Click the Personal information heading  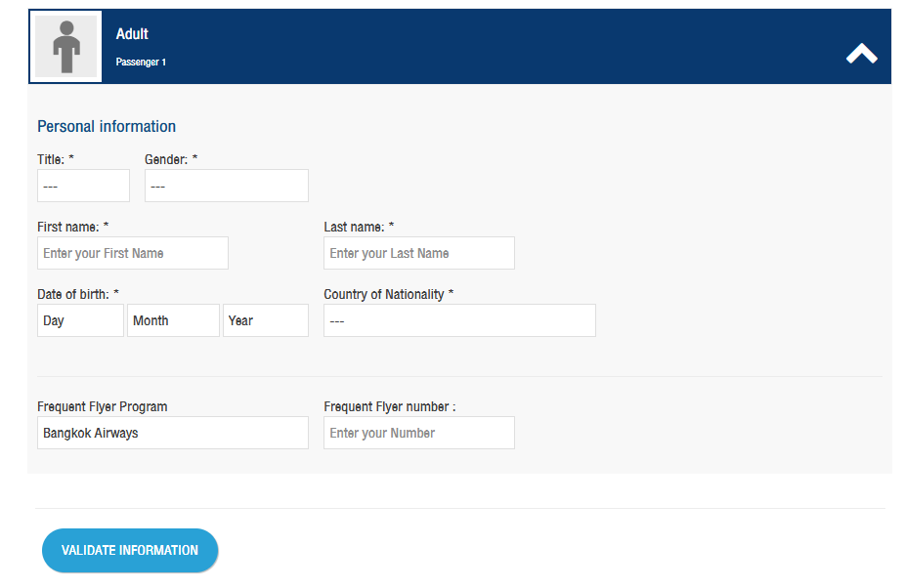(x=107, y=126)
